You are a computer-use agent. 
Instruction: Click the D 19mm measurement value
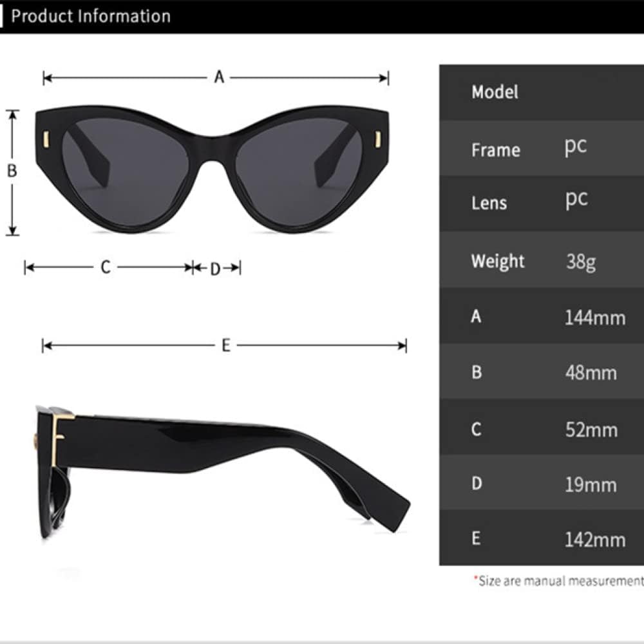tap(591, 485)
